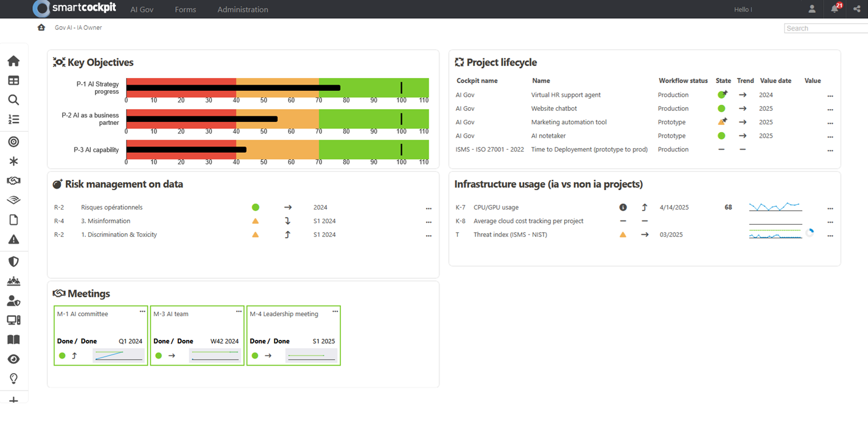Click the target objectives icon in sidebar

coord(13,141)
